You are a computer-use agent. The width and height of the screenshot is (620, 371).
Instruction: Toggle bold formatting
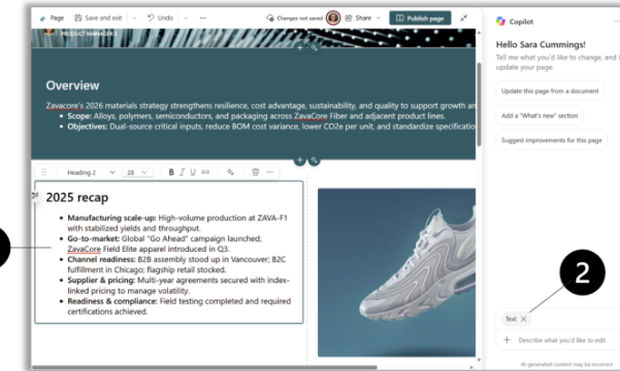(171, 172)
